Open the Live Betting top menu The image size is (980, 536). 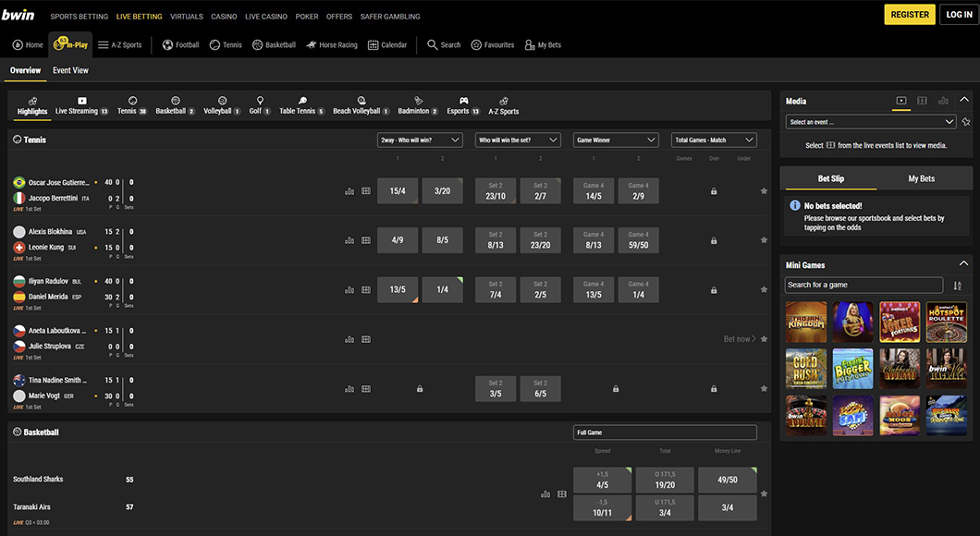tap(140, 17)
